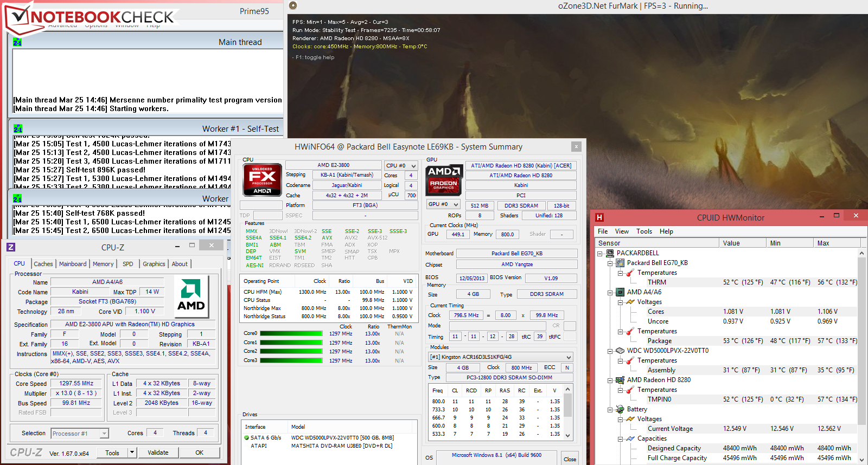Open the File menu in HWMonitor
This screenshot has height=465, width=868.
[x=603, y=231]
